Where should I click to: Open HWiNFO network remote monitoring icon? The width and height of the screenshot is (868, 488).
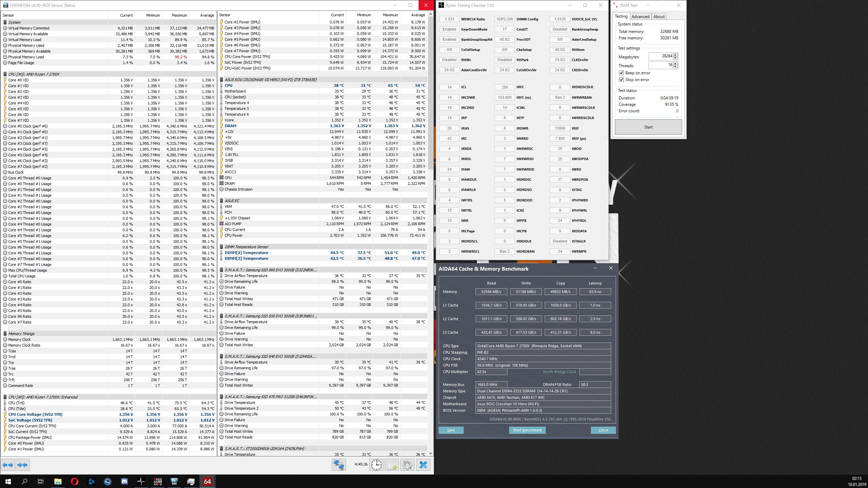click(x=339, y=465)
